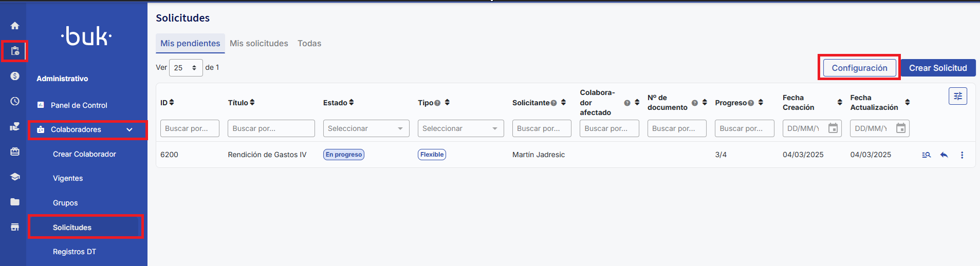The height and width of the screenshot is (266, 980).
Task: Sort the table by ID column
Action: (x=172, y=102)
